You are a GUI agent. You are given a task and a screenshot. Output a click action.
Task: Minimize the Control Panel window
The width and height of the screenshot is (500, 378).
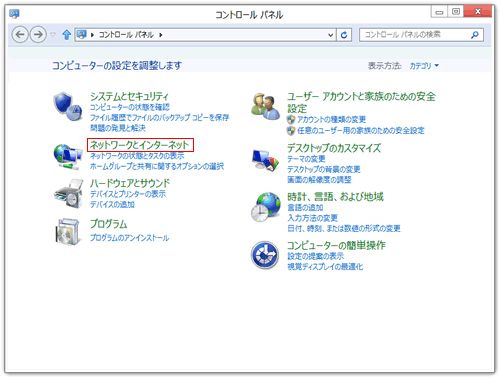[x=439, y=12]
